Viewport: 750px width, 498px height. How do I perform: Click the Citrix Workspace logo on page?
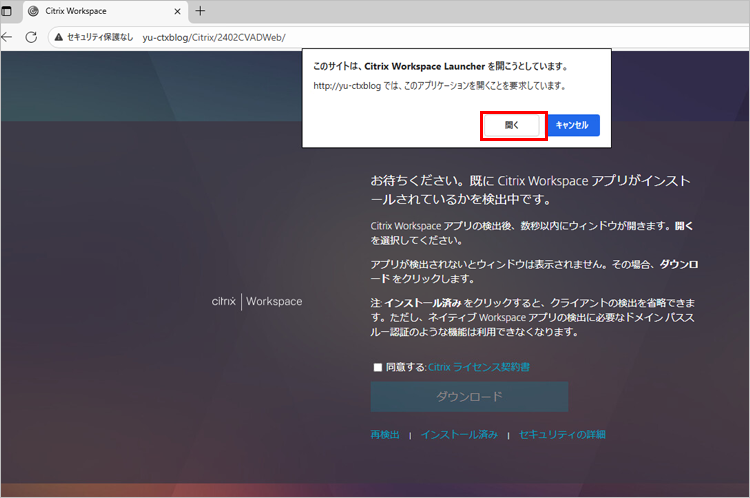coord(257,301)
